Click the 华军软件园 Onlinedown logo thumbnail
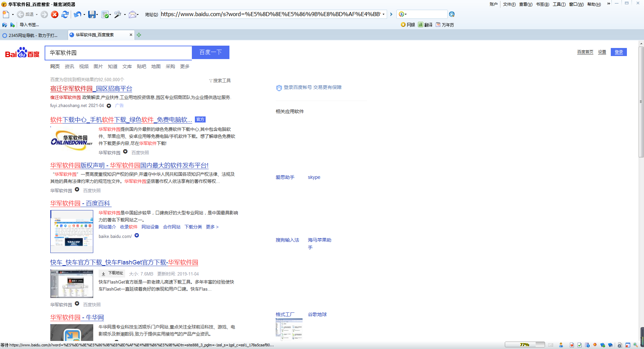644x349 pixels. point(72,140)
